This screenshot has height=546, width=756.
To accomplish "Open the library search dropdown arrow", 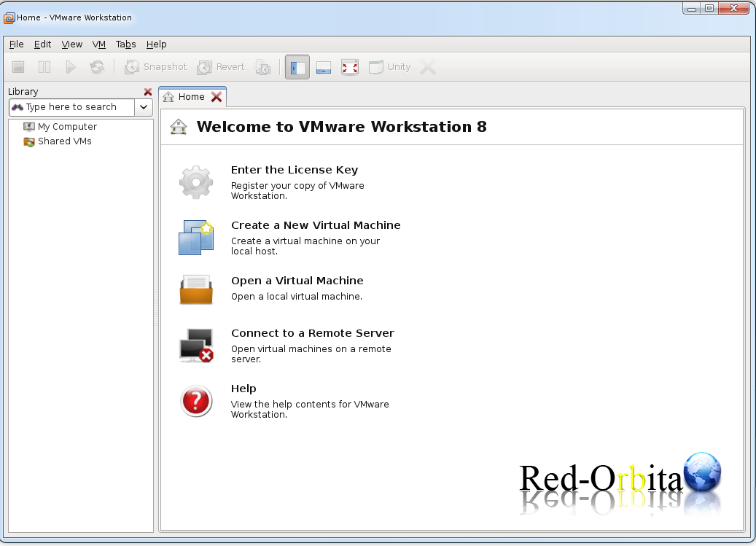I will tap(144, 107).
